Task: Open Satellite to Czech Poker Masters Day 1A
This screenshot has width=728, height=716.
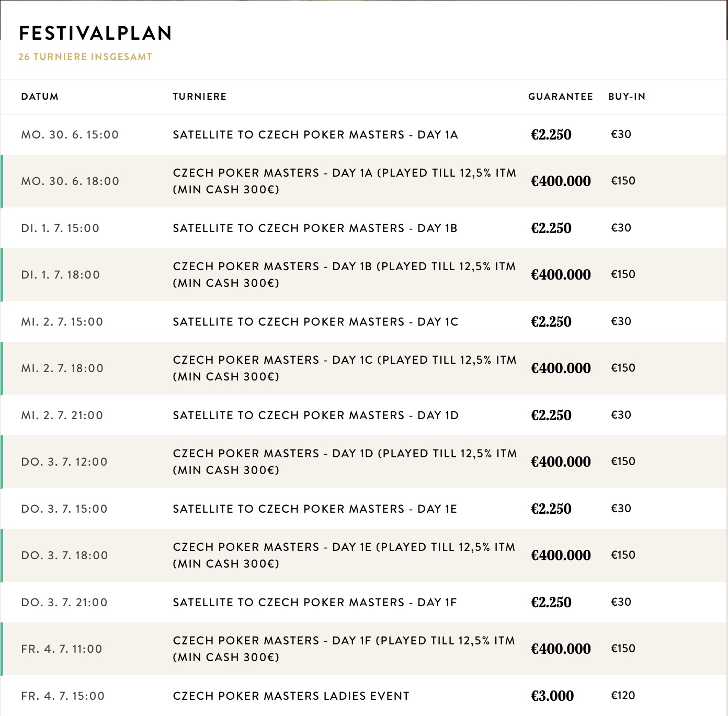Action: point(315,135)
